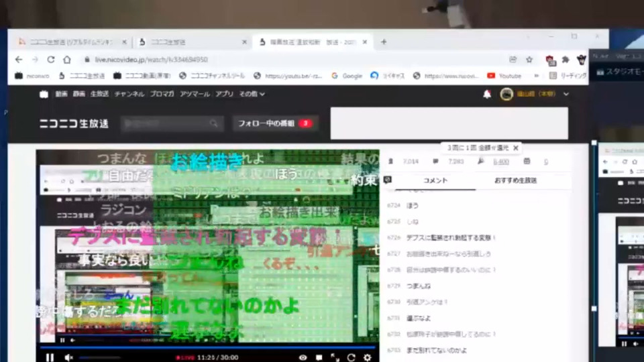Image resolution: width=644 pixels, height=362 pixels.
Task: Open a new browser tab
Action: click(384, 42)
